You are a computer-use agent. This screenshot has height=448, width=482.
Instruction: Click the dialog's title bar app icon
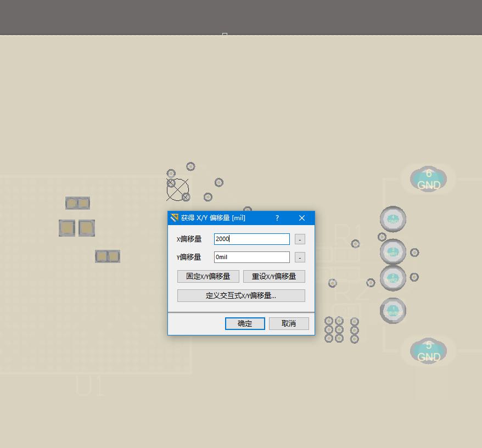point(175,218)
